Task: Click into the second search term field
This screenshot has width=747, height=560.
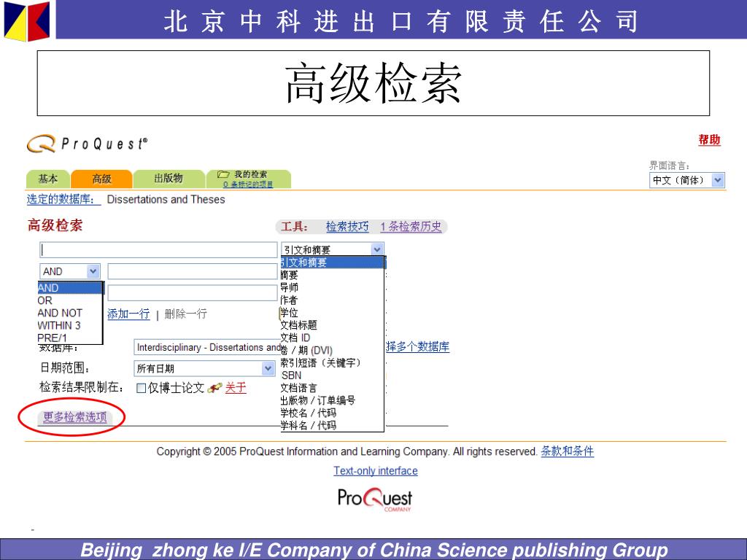Action: pyautogui.click(x=193, y=271)
